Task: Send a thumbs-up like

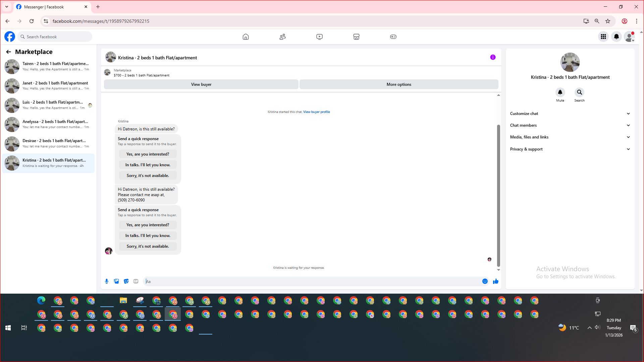Action: point(496,281)
